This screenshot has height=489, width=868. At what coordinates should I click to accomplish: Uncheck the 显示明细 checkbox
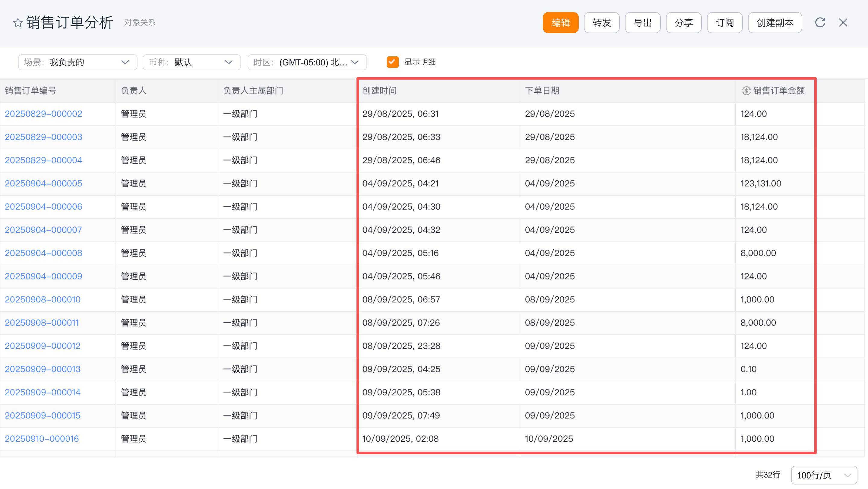[393, 62]
